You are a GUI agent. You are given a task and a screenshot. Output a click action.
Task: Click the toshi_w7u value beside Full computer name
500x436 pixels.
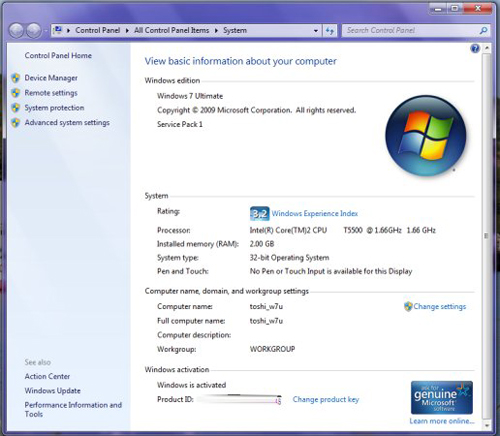(266, 321)
